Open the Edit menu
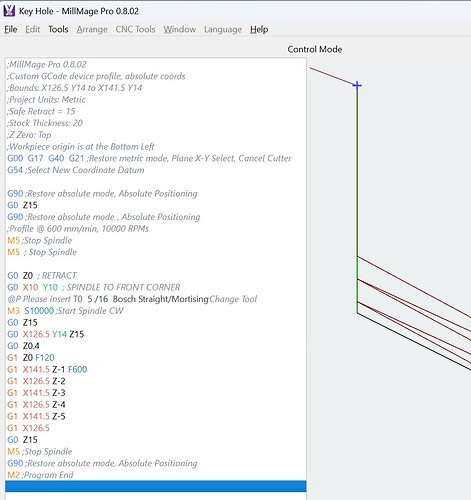Viewport: 471px width, 500px height. point(32,29)
